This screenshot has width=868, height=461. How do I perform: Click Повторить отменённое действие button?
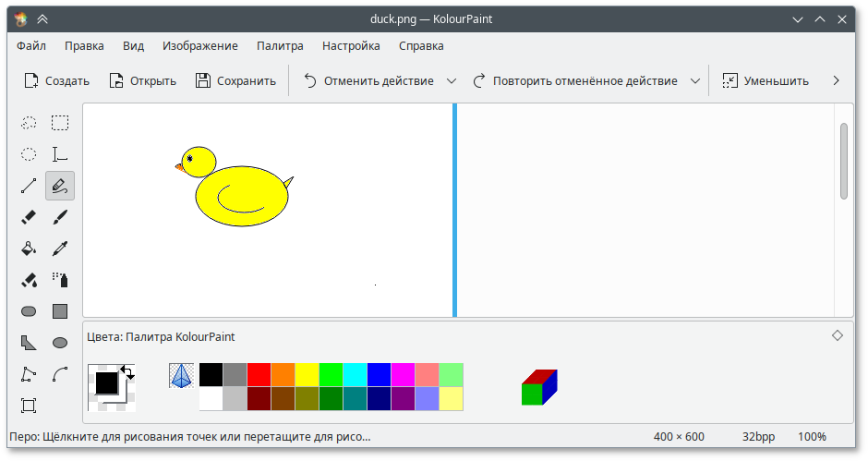coord(575,81)
